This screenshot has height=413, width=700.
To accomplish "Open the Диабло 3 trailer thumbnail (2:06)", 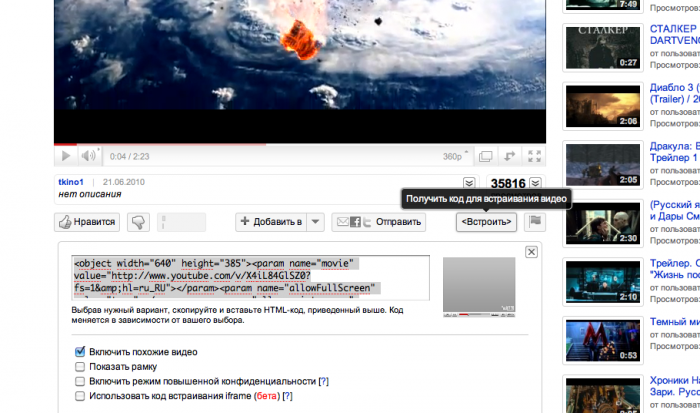I will point(603,106).
